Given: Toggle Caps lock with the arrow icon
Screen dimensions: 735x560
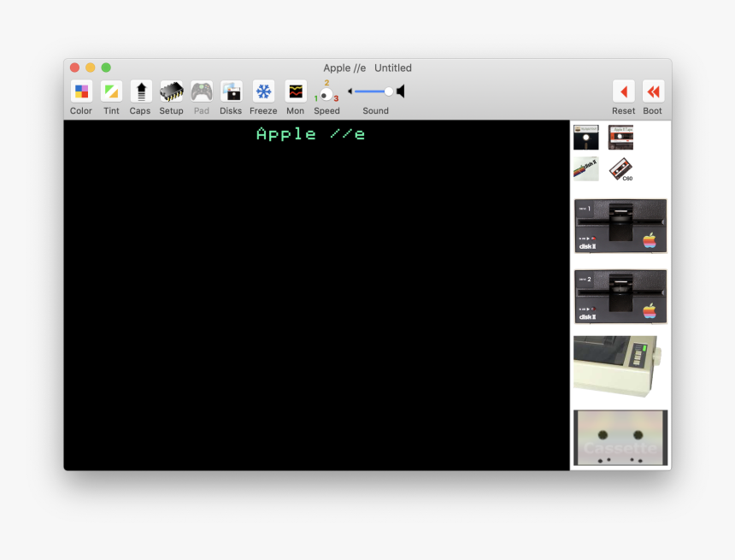Looking at the screenshot, I should point(140,91).
